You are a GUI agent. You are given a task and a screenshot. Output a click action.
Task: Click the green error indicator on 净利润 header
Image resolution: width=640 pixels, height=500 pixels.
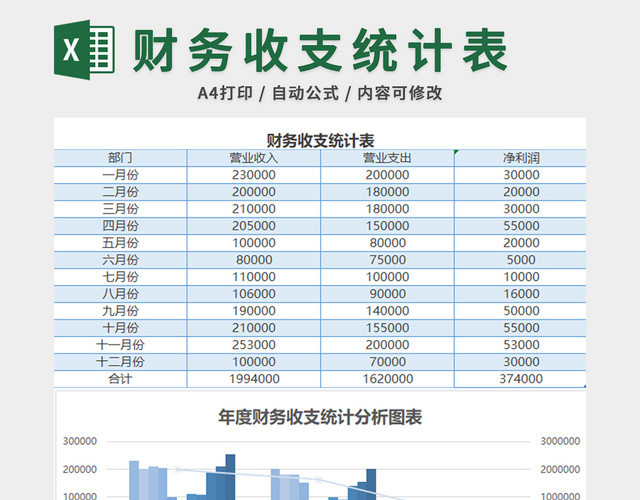pos(456,152)
